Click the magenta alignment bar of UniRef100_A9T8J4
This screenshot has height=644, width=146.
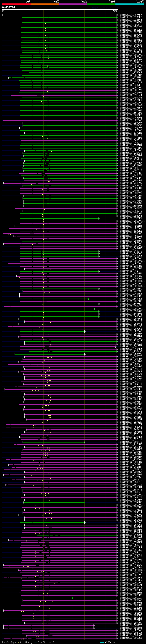(64, 95)
